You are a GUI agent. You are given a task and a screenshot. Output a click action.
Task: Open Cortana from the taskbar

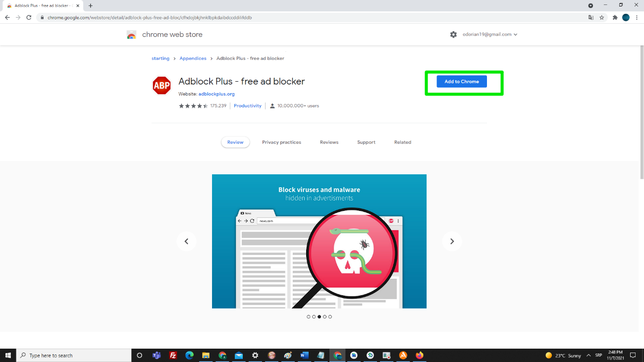tap(140, 356)
